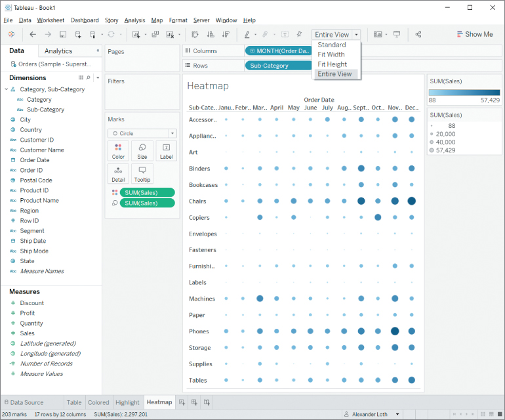Click the Label button on Marks card

[x=166, y=151]
